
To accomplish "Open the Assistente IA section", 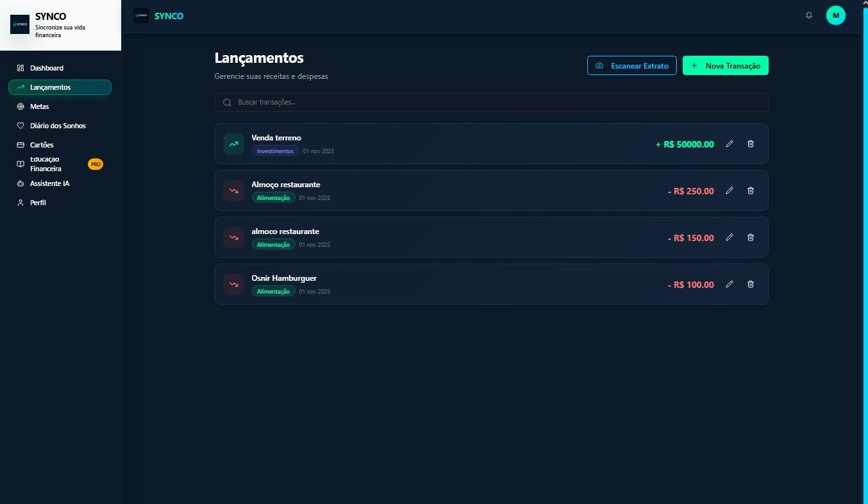I will pos(51,183).
